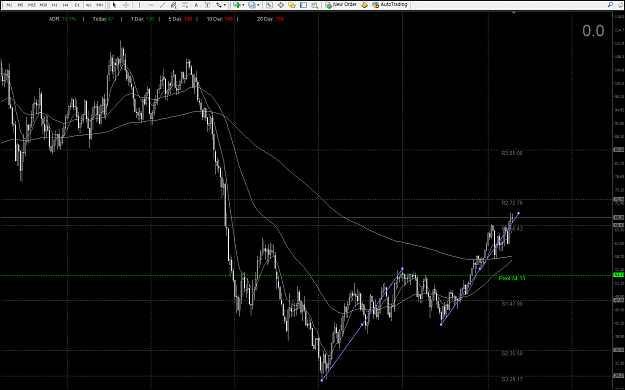Select the cursor arrow tool
Screen dimensions: 625x390
tap(114, 5)
